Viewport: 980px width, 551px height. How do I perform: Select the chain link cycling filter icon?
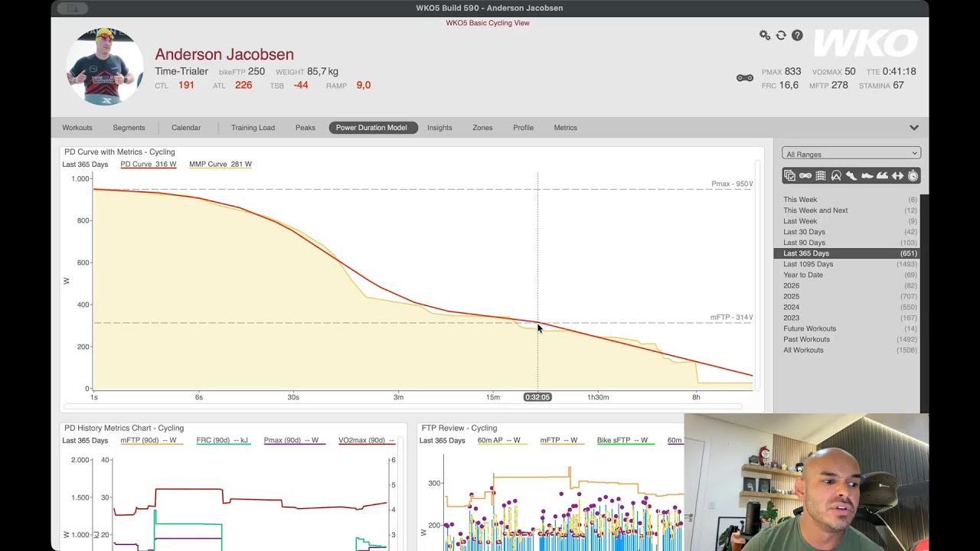point(805,176)
